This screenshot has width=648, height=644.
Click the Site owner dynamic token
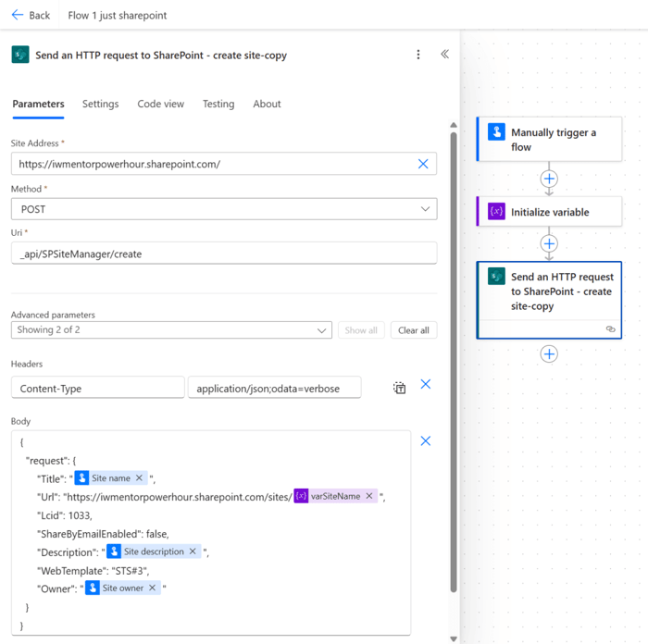123,588
